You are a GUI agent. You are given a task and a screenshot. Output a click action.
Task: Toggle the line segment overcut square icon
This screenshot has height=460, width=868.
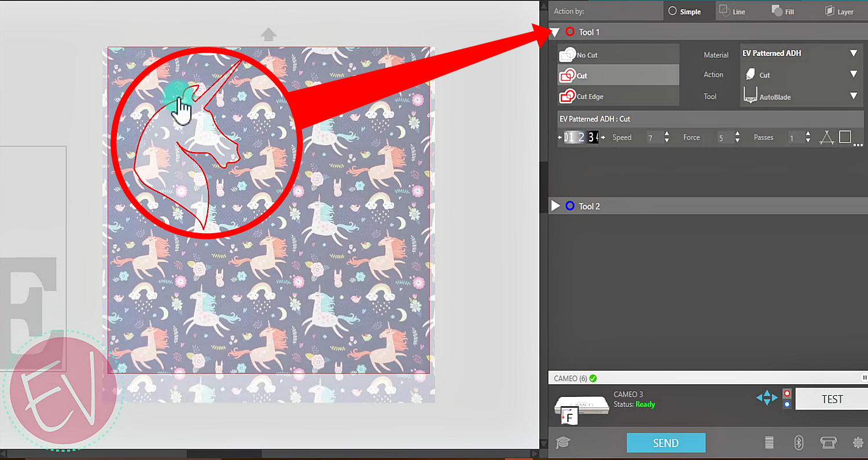pos(845,137)
